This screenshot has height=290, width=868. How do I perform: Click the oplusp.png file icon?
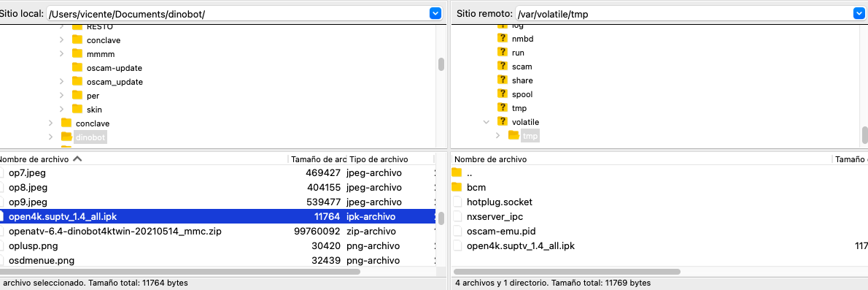[1, 245]
